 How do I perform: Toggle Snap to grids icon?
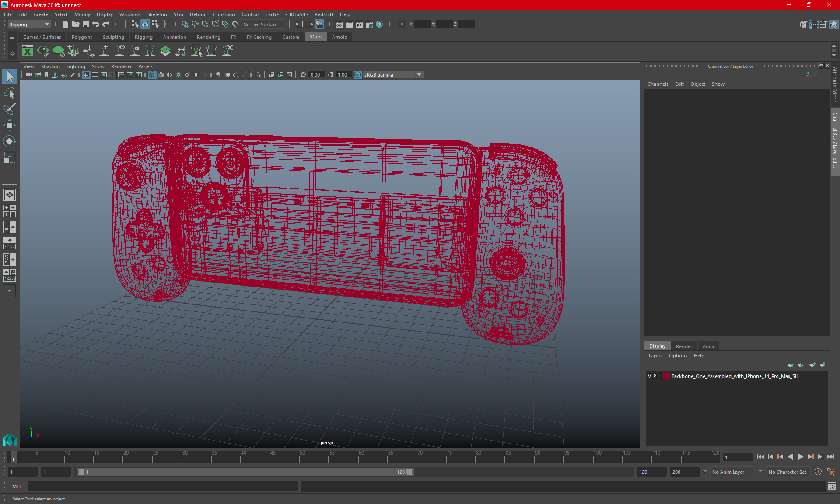coord(185,24)
